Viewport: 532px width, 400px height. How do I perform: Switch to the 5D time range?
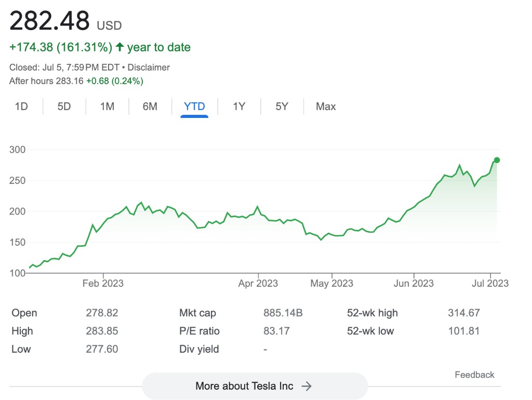point(64,106)
